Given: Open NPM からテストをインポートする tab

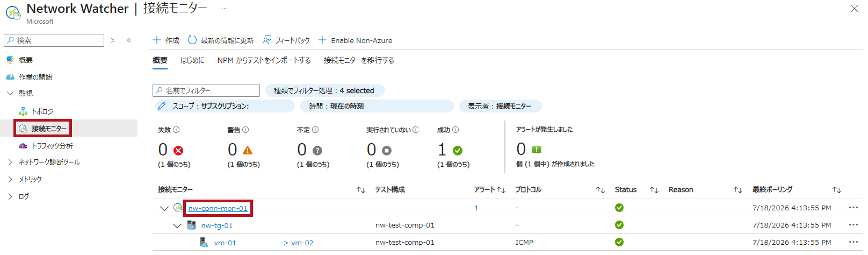Looking at the screenshot, I should (264, 60).
